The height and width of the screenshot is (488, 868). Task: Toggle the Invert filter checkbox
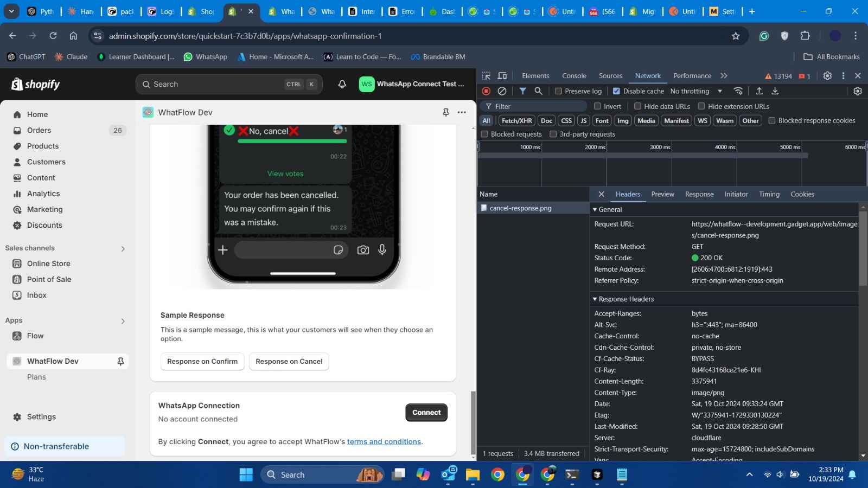pos(597,106)
